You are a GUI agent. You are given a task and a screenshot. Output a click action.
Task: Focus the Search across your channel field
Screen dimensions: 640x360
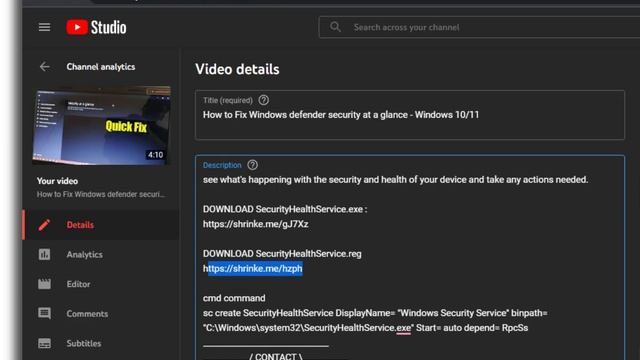pos(479,27)
